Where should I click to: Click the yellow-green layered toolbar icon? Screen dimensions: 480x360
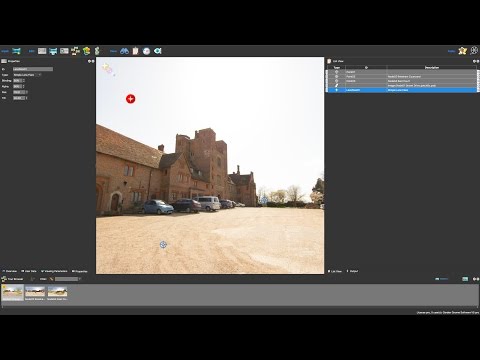(x=86, y=51)
